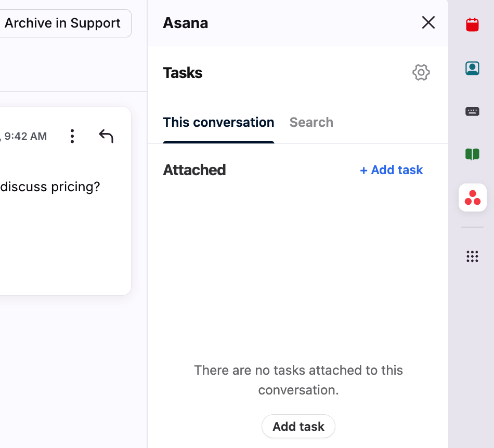Click the Asana panel title
The height and width of the screenshot is (448, 494).
click(185, 23)
